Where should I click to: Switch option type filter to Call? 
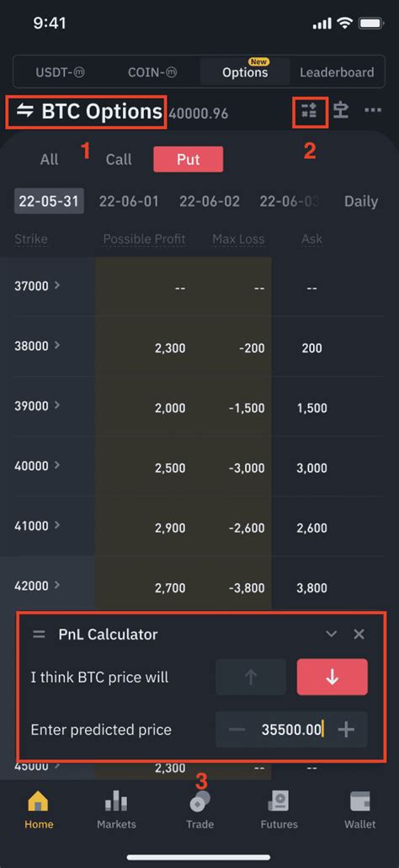119,159
